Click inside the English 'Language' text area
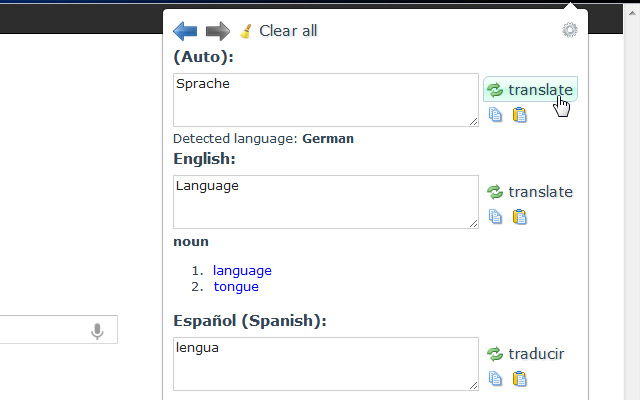The image size is (640, 400). [325, 202]
